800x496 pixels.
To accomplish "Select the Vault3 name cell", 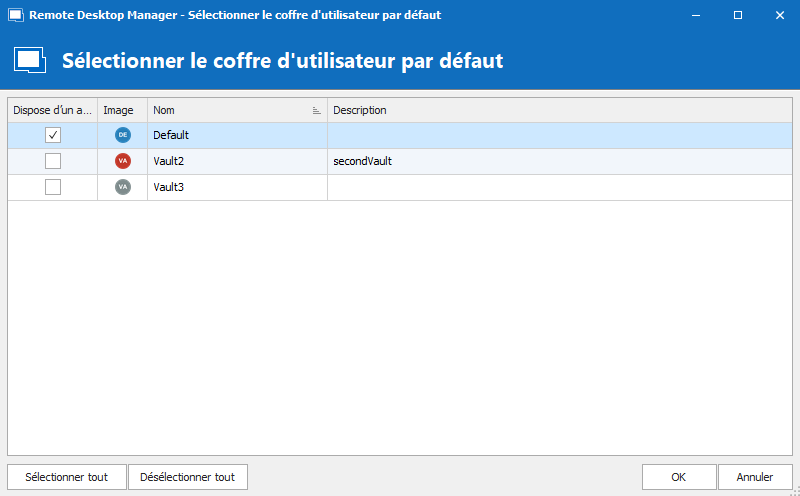I will 237,187.
